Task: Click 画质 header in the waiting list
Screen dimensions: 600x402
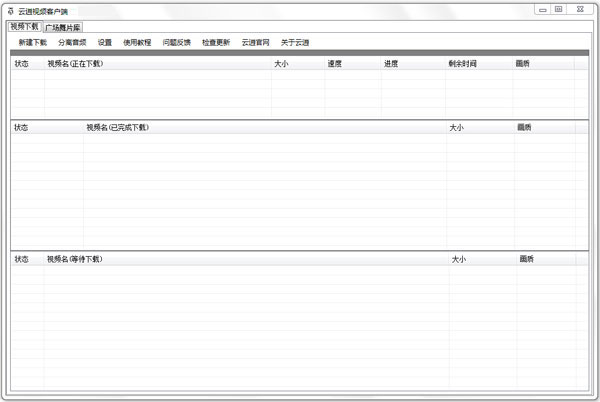Action: (x=526, y=259)
